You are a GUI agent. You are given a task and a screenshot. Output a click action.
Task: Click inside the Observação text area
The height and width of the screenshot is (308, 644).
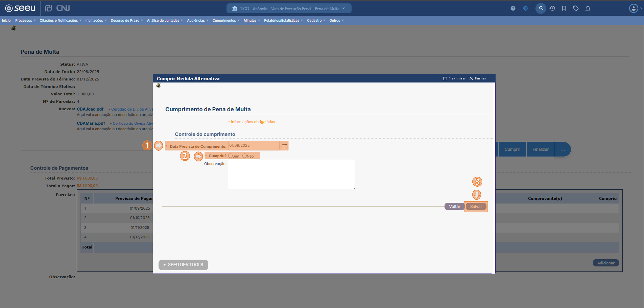tap(291, 174)
